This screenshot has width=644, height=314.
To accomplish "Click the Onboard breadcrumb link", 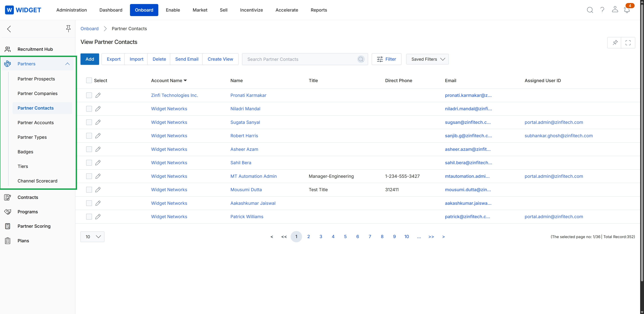I will pos(90,29).
